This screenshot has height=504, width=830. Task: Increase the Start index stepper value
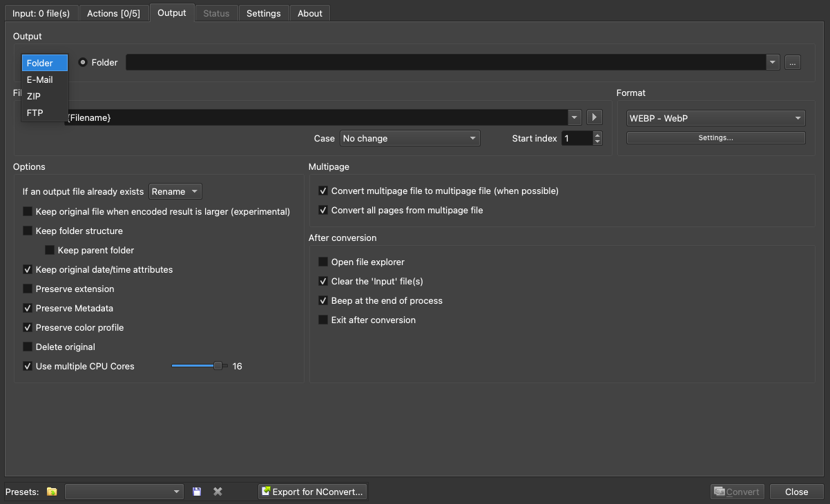pos(597,135)
